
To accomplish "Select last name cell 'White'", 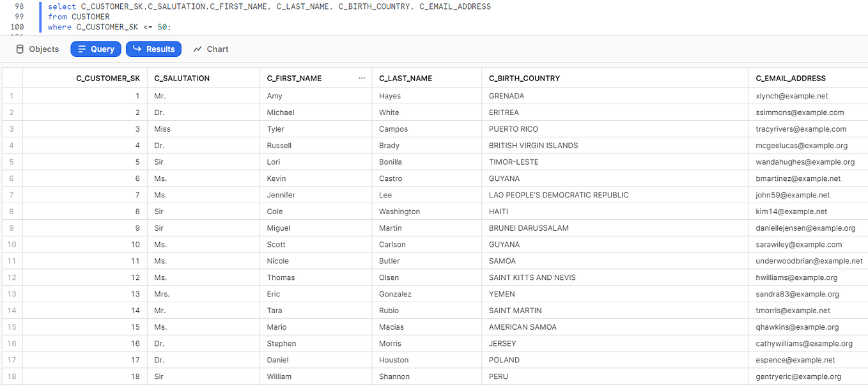I will (x=389, y=112).
